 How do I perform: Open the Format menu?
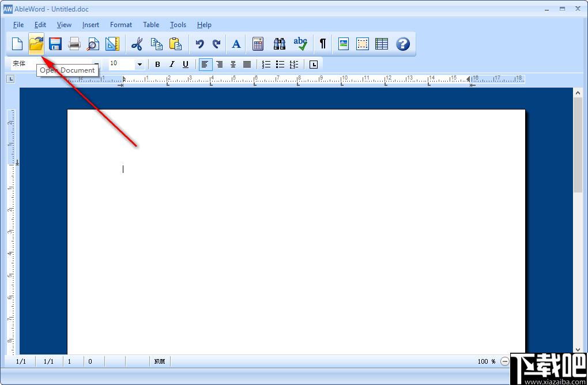coord(120,25)
